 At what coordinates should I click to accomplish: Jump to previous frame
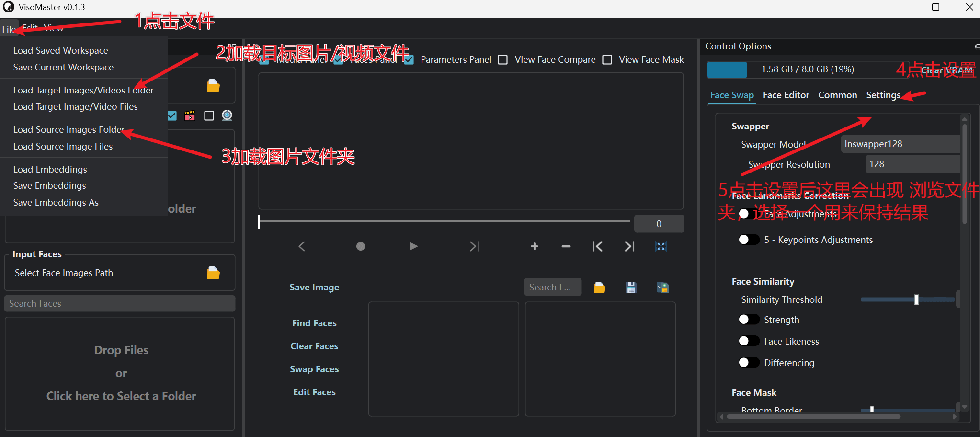coord(301,246)
